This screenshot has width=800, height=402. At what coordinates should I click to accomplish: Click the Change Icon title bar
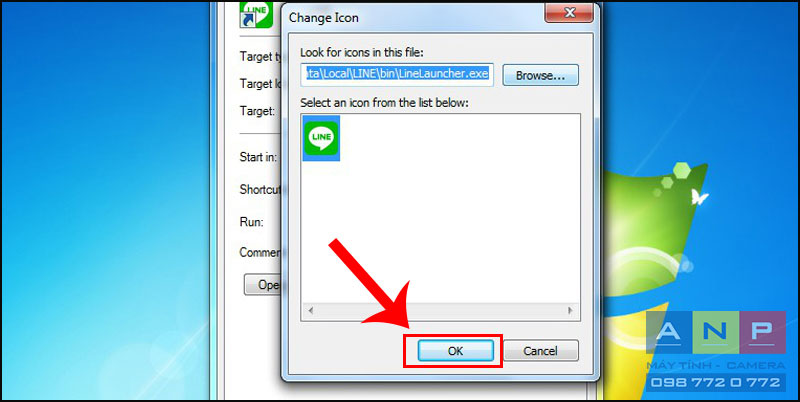[x=413, y=16]
